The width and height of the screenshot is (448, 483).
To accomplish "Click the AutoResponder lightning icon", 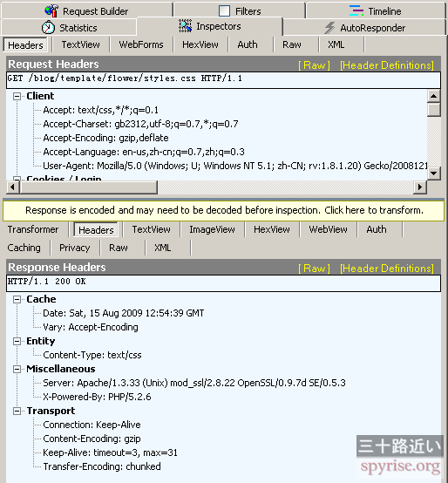I will coord(329,28).
